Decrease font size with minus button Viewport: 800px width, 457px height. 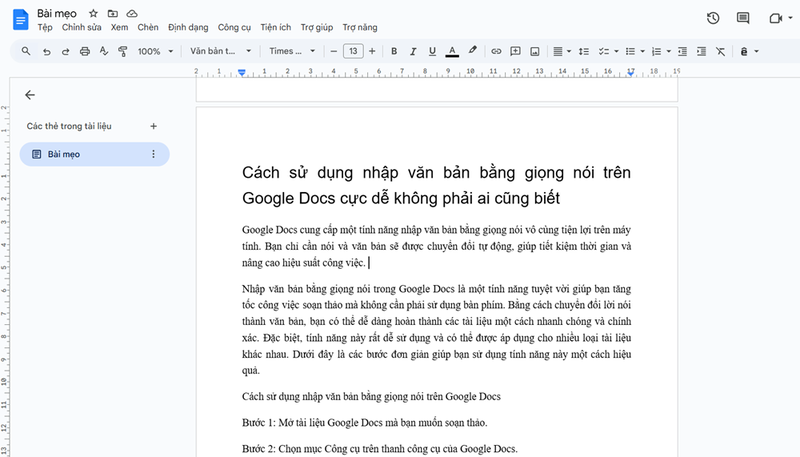coord(334,51)
